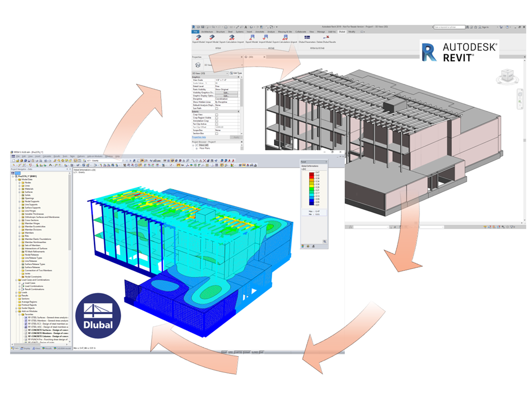Screen dimensions: 532x399
Task: Enable the Sun Path checkbox in Properties
Action: [216, 108]
